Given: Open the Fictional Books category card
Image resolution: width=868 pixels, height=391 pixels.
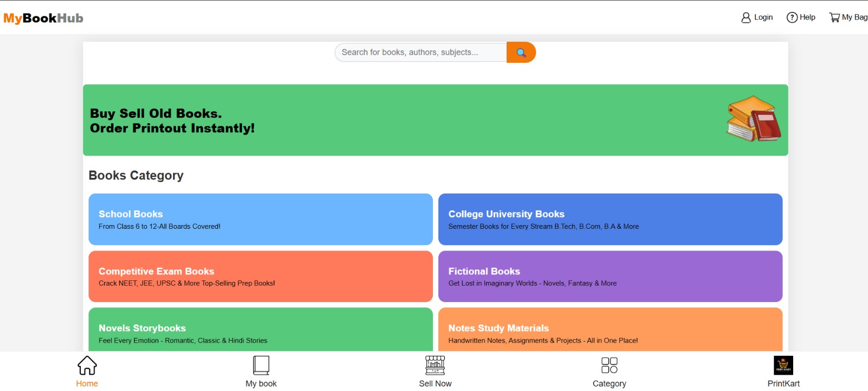Looking at the screenshot, I should (610, 276).
